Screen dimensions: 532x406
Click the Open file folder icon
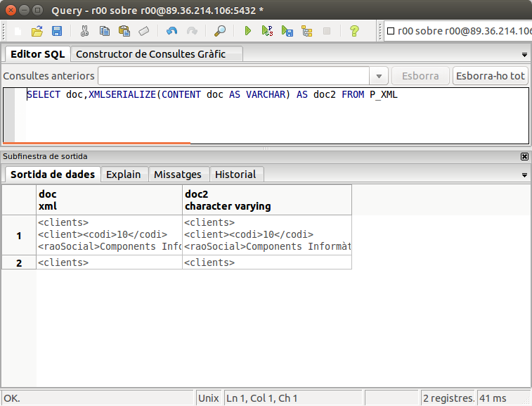coord(37,31)
